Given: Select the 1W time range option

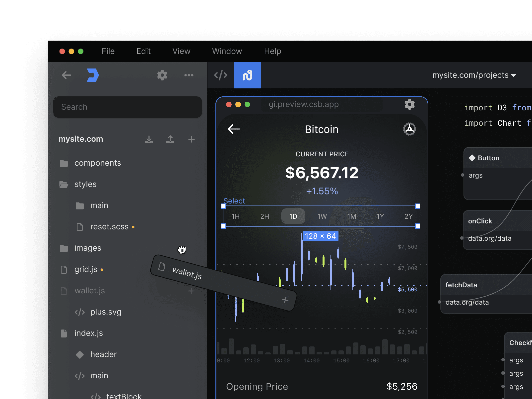Looking at the screenshot, I should click(322, 216).
